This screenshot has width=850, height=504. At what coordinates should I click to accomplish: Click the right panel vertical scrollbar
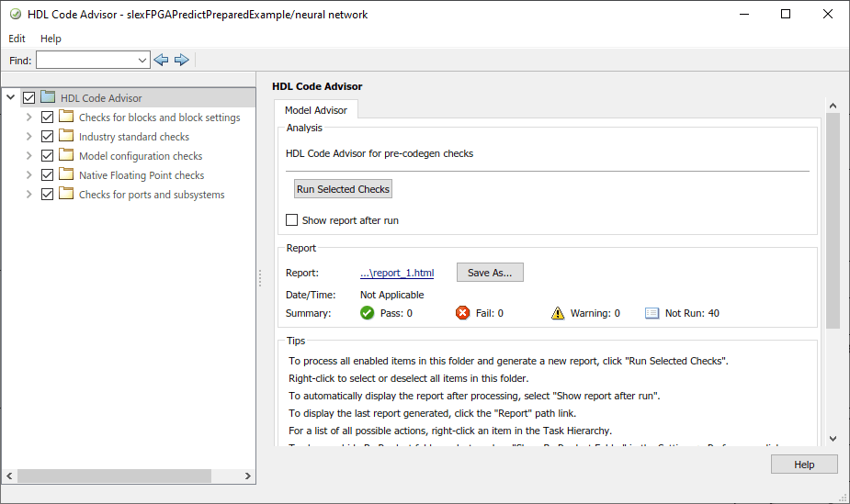(x=833, y=220)
